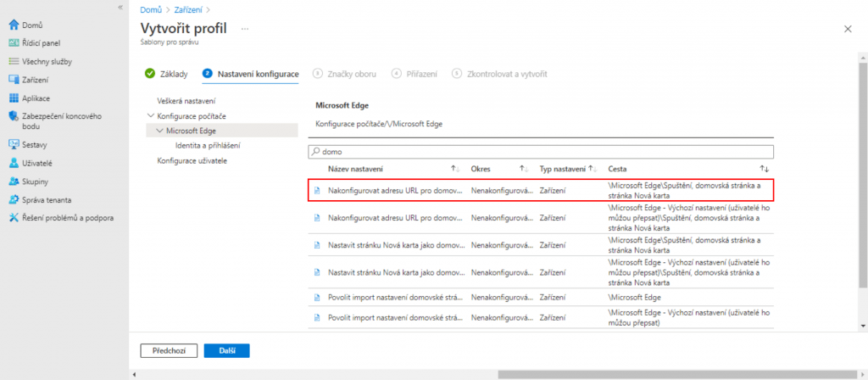Click the Předchozí button
This screenshot has height=380, width=868.
point(169,349)
